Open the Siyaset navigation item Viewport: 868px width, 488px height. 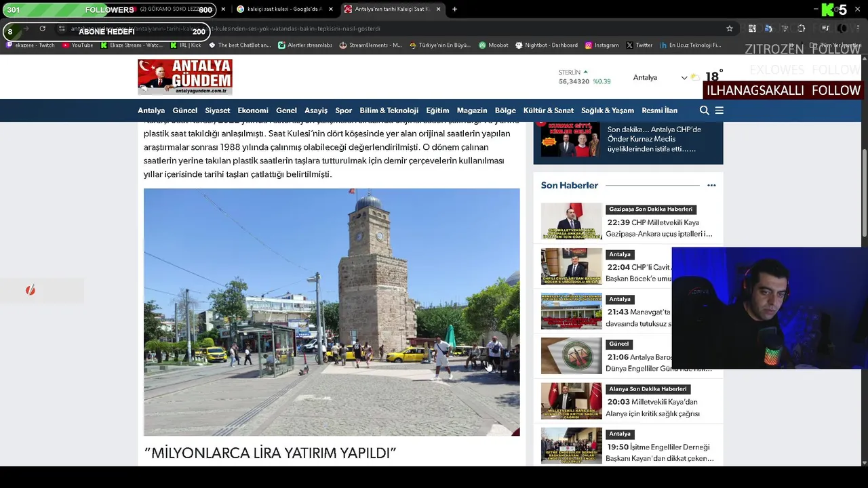(x=218, y=110)
